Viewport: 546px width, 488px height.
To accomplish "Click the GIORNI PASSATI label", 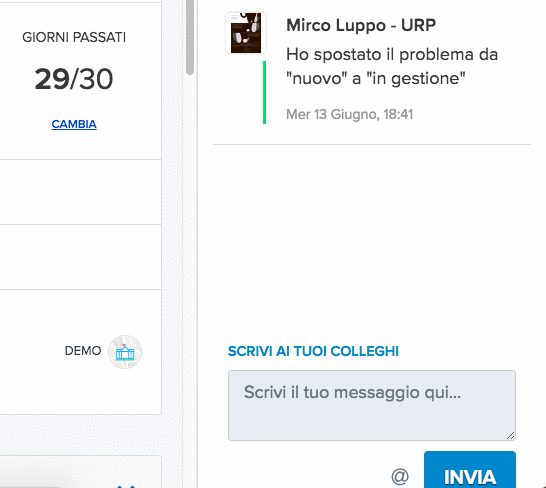I will pyautogui.click(x=74, y=37).
